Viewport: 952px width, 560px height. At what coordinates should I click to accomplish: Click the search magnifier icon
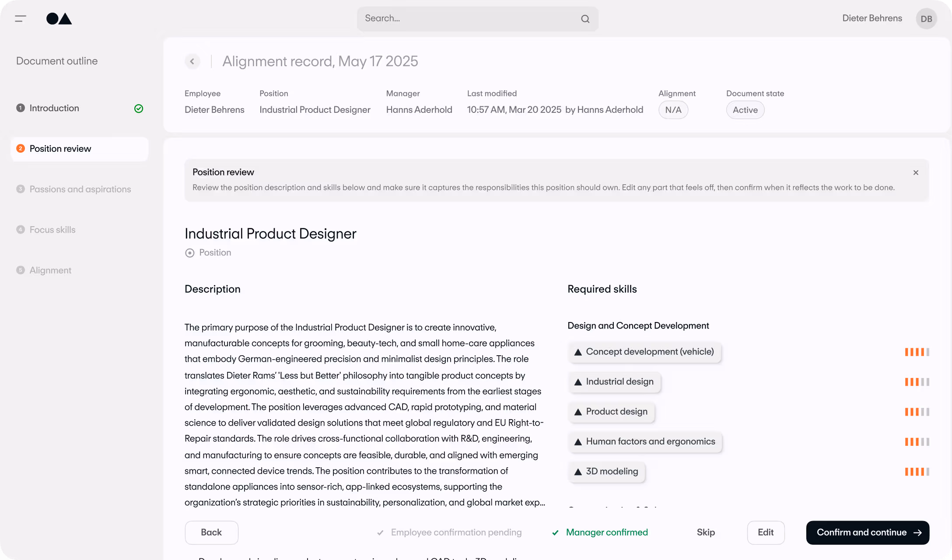pyautogui.click(x=585, y=19)
